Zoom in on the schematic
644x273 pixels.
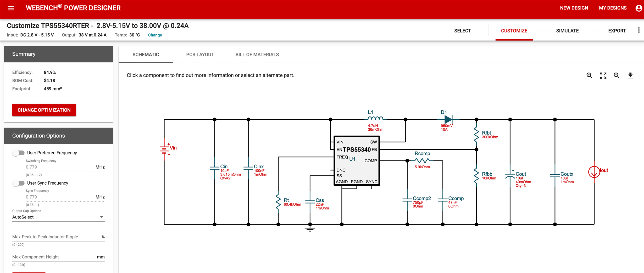click(589, 76)
